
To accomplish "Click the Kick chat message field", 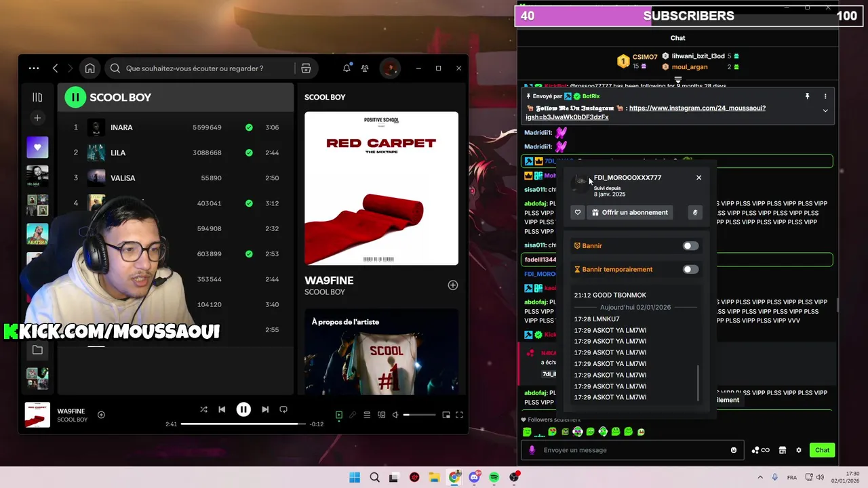I will coord(631,450).
